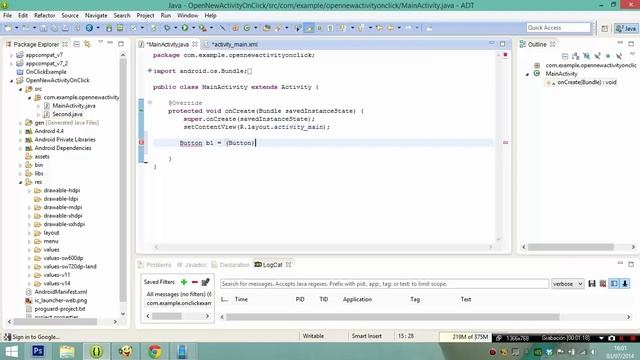Image resolution: width=640 pixels, height=360 pixels.
Task: Open the Window menu
Action: (187, 16)
